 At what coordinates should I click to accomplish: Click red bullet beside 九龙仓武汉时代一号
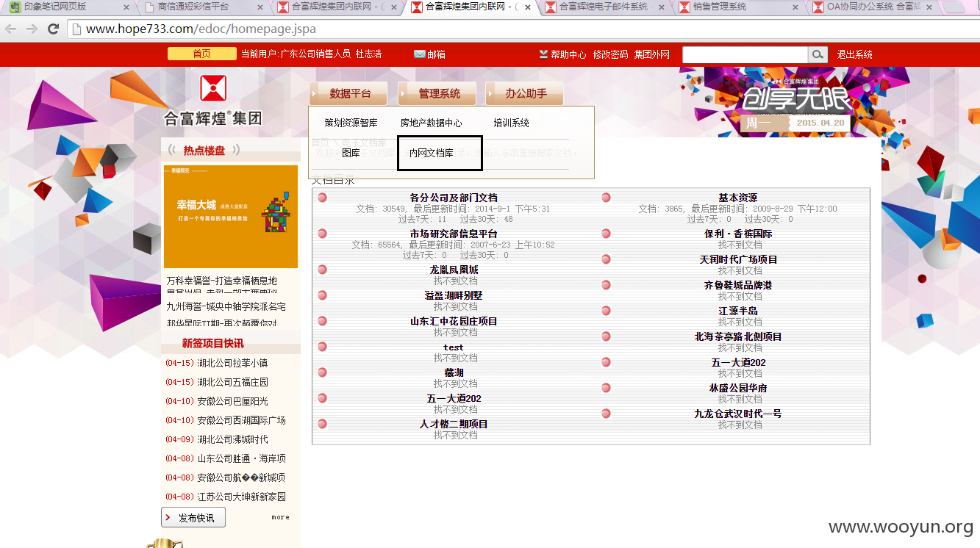pyautogui.click(x=606, y=414)
